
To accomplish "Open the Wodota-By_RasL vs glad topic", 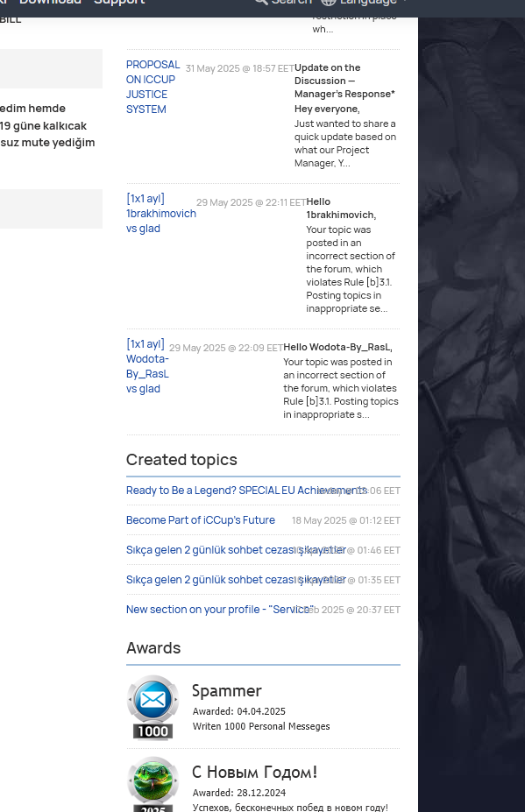I will (147, 366).
